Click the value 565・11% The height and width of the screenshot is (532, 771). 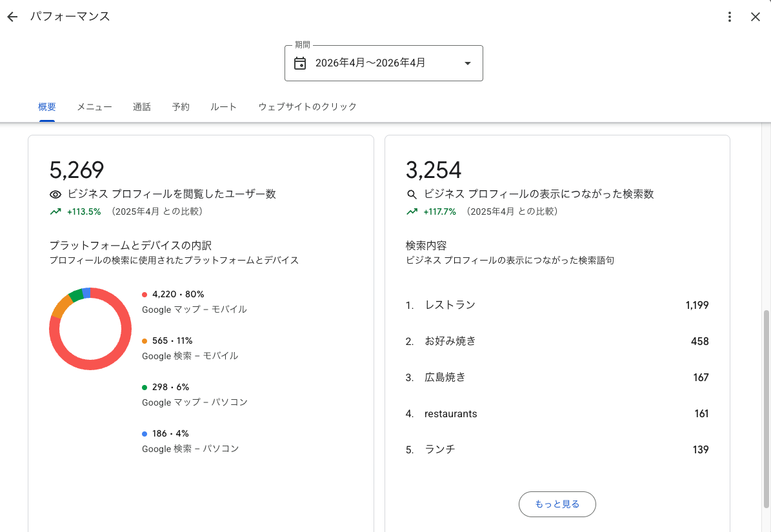pos(172,341)
